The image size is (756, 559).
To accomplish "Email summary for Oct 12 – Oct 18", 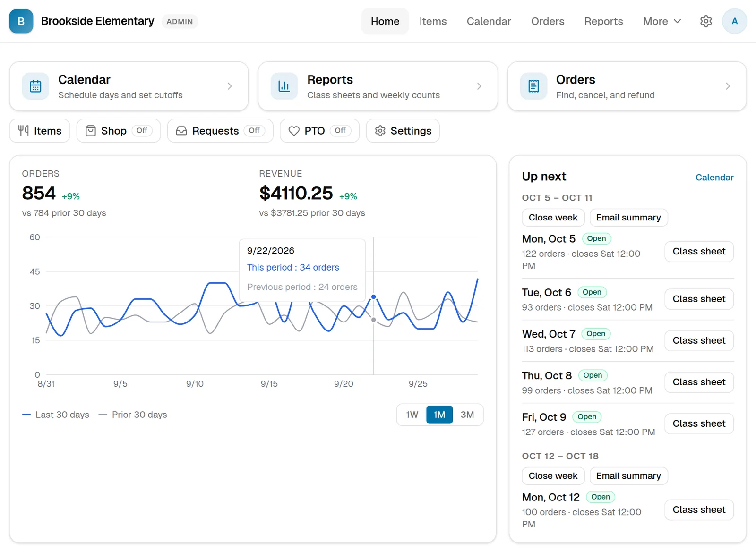I will 628,476.
